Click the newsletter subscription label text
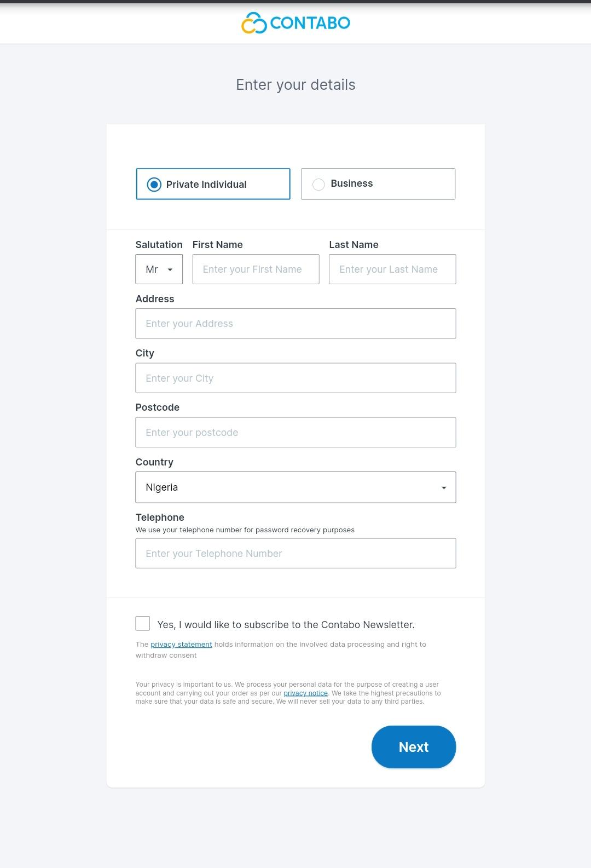Viewport: 591px width, 868px height. [286, 625]
